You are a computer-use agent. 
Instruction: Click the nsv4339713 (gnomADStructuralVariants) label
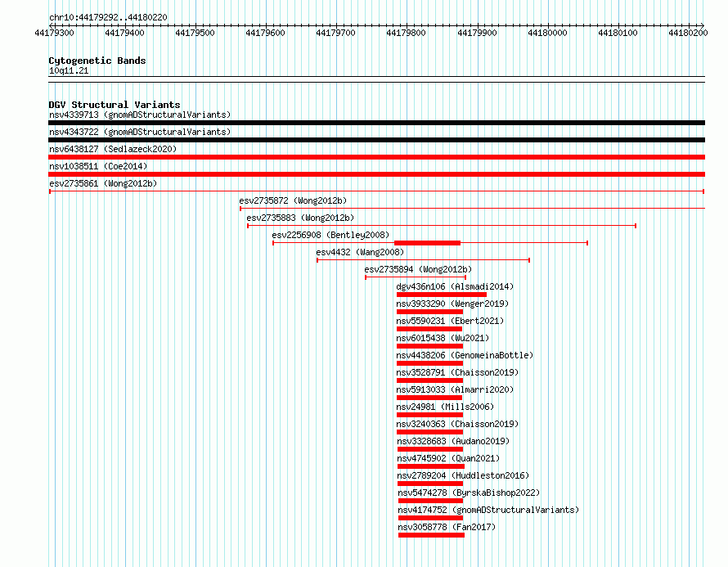coord(140,115)
